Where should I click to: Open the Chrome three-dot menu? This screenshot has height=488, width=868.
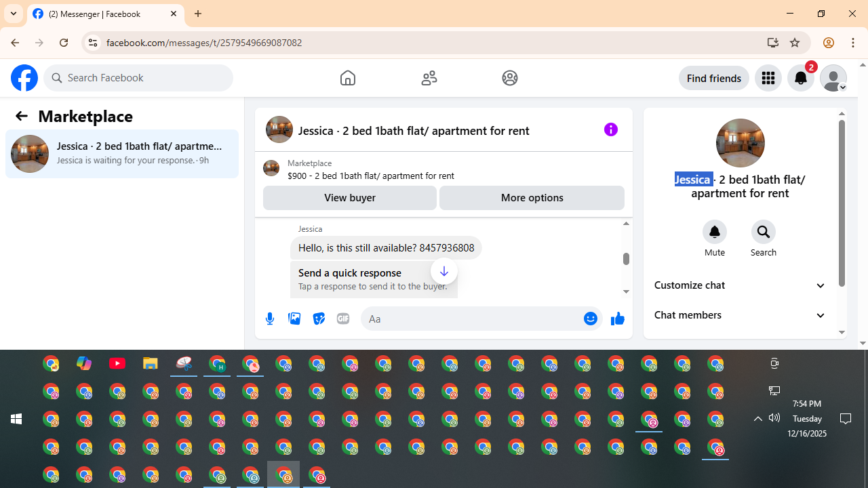click(x=853, y=43)
